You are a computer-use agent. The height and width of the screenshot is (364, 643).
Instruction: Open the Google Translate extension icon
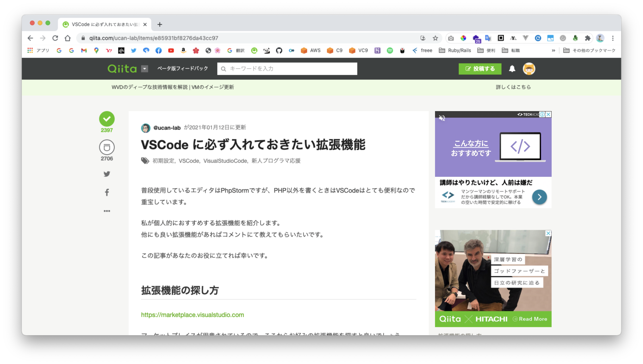[x=488, y=38]
